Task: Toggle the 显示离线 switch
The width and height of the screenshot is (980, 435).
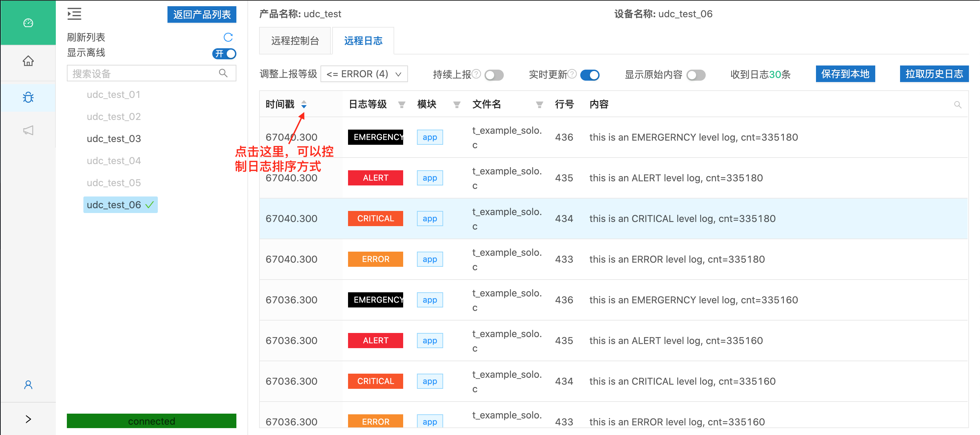Action: pos(224,54)
